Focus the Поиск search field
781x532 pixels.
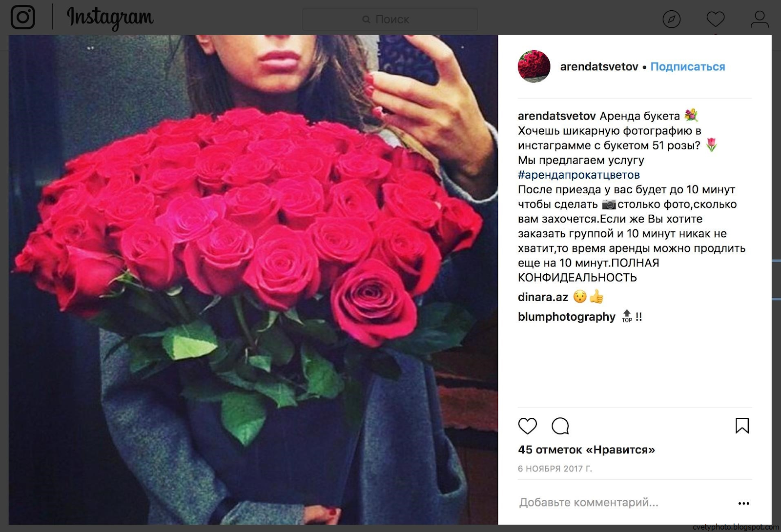click(x=390, y=19)
